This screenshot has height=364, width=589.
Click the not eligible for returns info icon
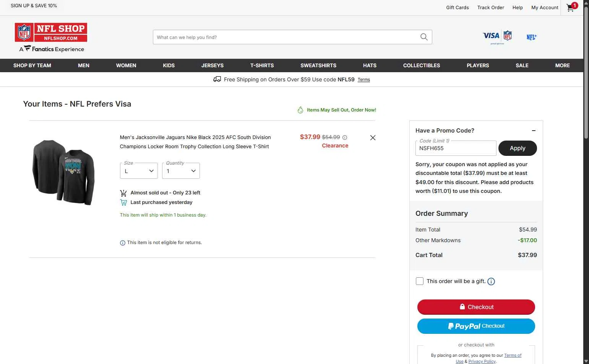123,243
